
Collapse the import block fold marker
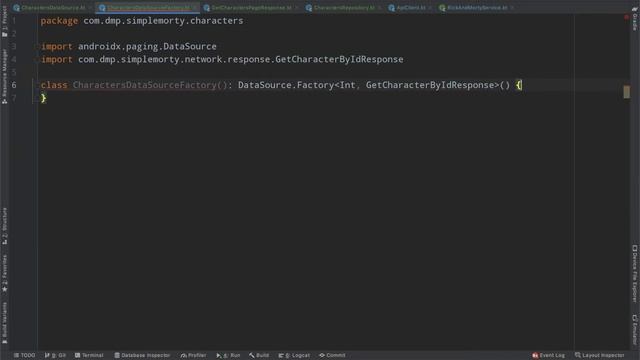click(x=36, y=47)
